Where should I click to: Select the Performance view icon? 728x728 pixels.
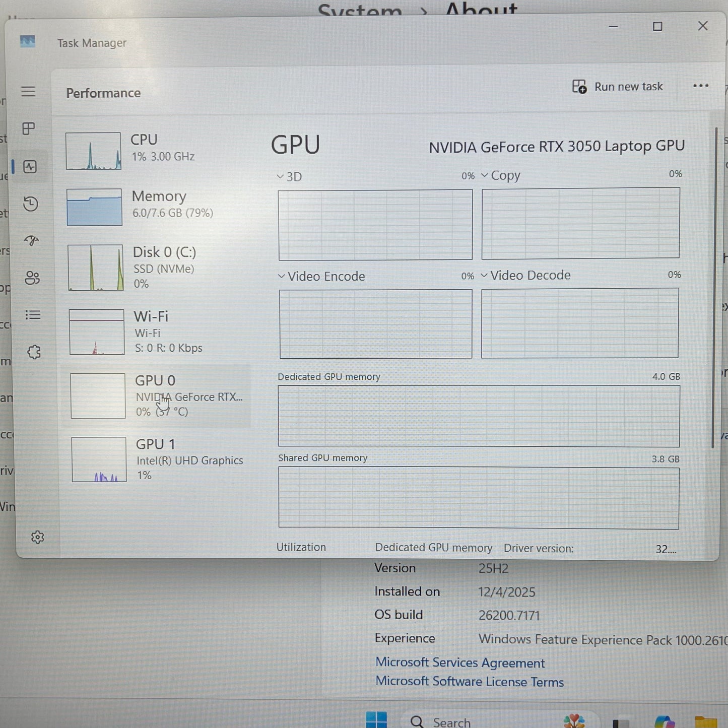[x=29, y=166]
